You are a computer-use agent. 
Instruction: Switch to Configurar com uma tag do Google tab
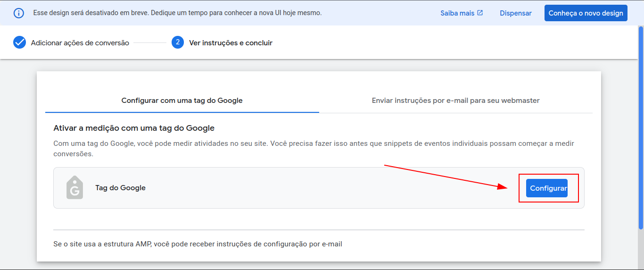point(182,100)
